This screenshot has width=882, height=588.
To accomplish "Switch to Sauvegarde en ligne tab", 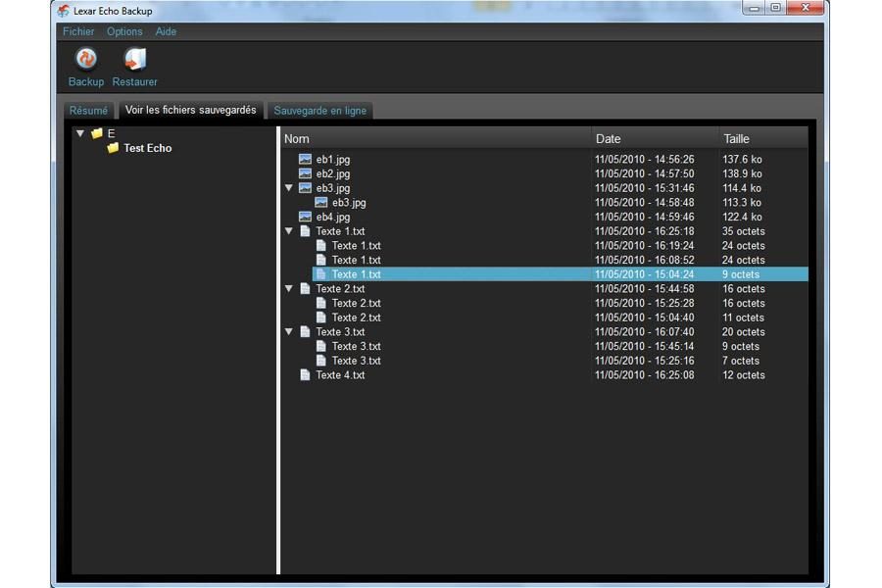I will click(320, 111).
